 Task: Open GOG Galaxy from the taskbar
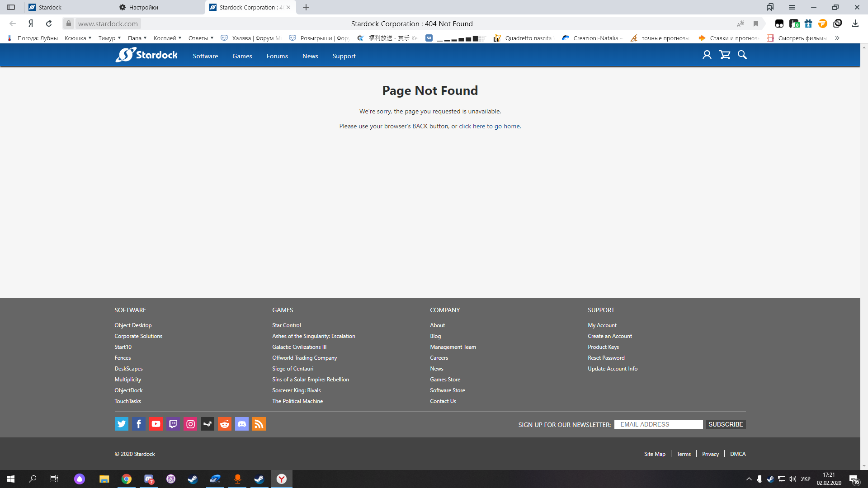pyautogui.click(x=171, y=479)
